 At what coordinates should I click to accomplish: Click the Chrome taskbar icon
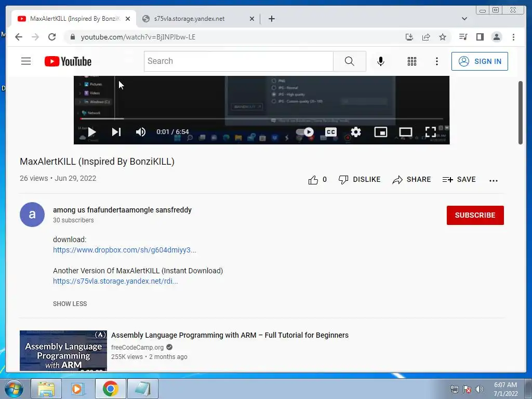(x=110, y=389)
